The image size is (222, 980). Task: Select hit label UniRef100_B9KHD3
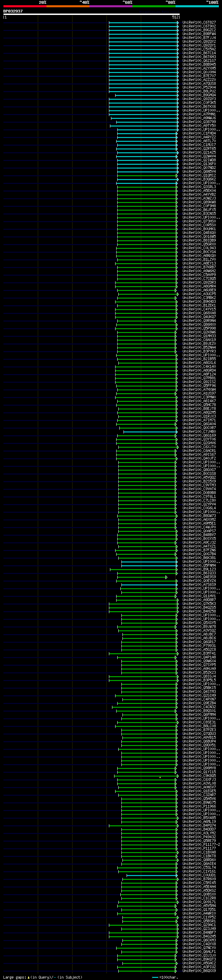pyautogui.click(x=199, y=301)
